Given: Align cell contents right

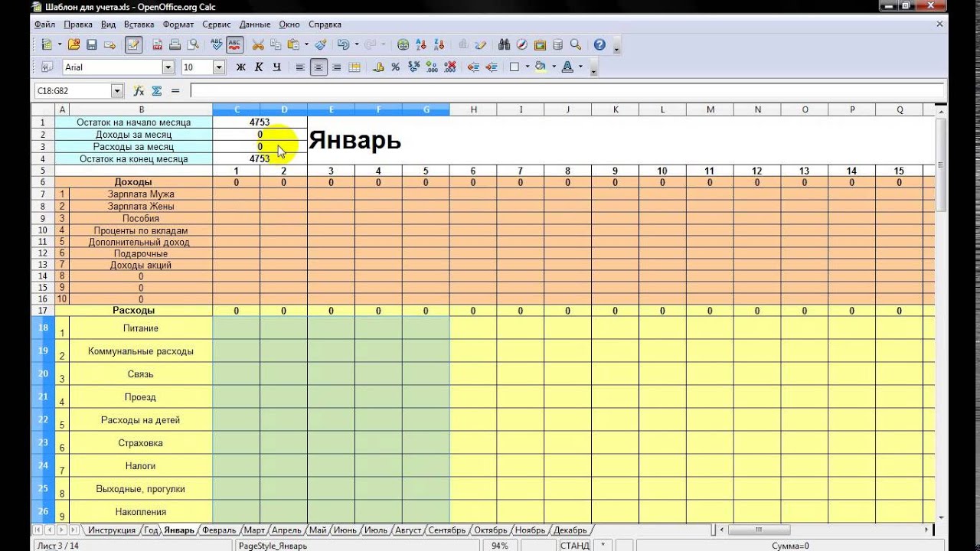Looking at the screenshot, I should (x=337, y=67).
